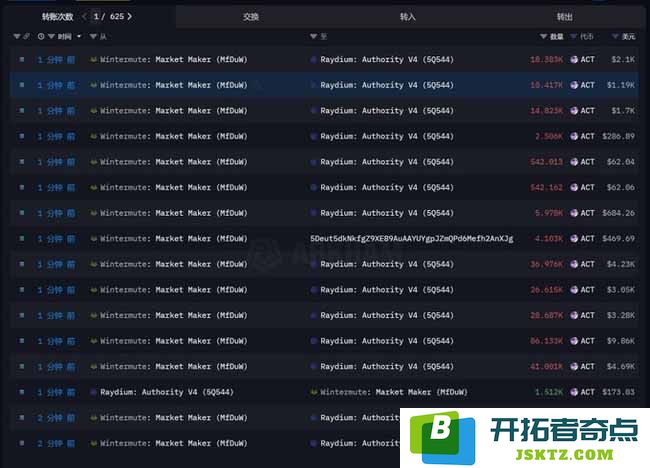Click Wintermute logo on the $9.86K row

94,341
